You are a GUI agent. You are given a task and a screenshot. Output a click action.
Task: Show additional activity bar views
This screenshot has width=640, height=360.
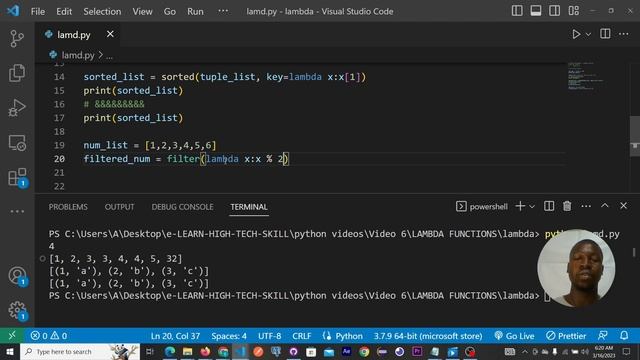click(x=17, y=211)
